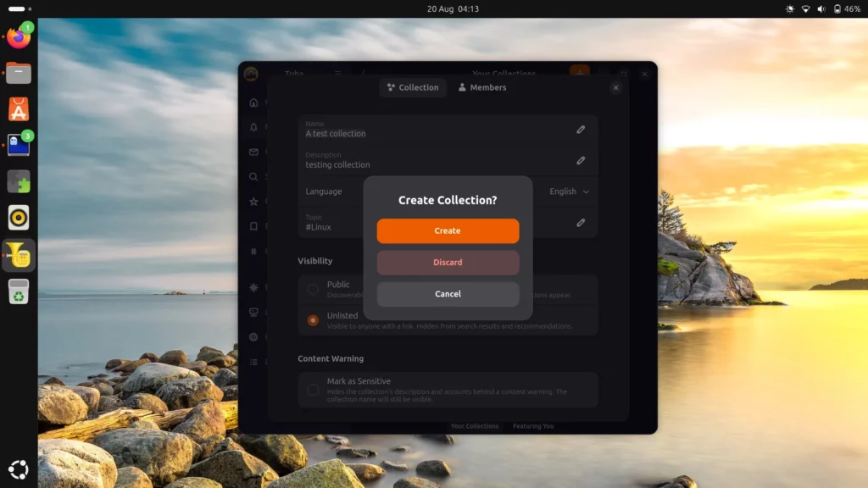This screenshot has height=488, width=868.
Task: Select the Public visibility radio button
Action: point(313,289)
